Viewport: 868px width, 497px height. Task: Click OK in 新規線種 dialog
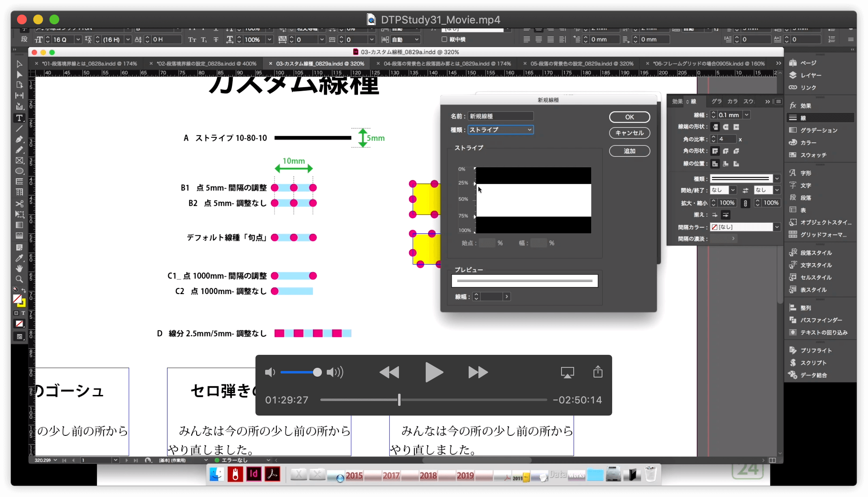click(x=629, y=117)
